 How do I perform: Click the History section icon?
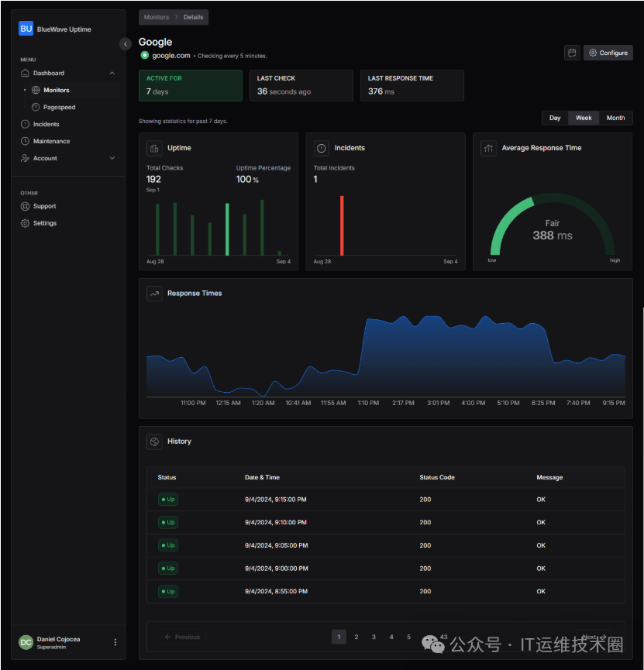(154, 442)
